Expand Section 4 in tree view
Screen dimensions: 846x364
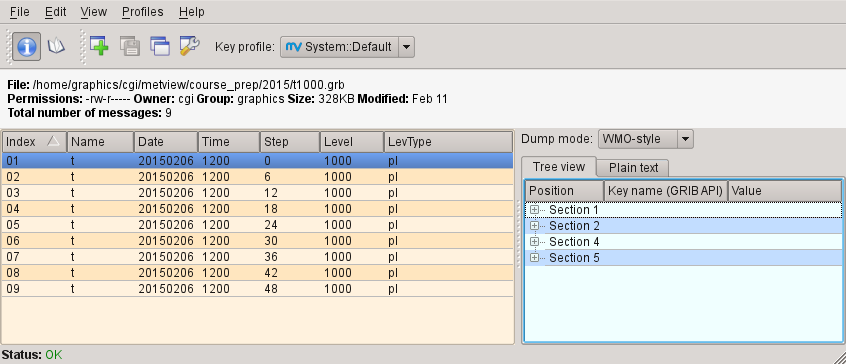(534, 242)
